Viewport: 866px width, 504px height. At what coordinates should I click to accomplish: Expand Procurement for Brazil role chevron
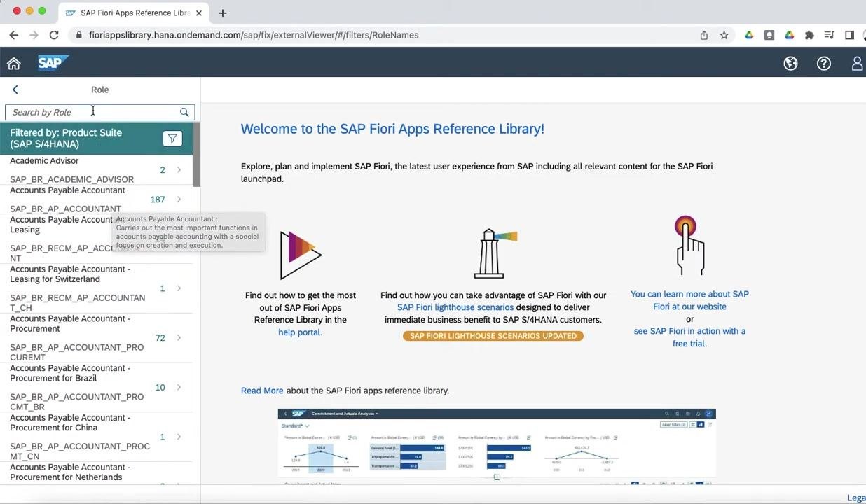coord(179,388)
